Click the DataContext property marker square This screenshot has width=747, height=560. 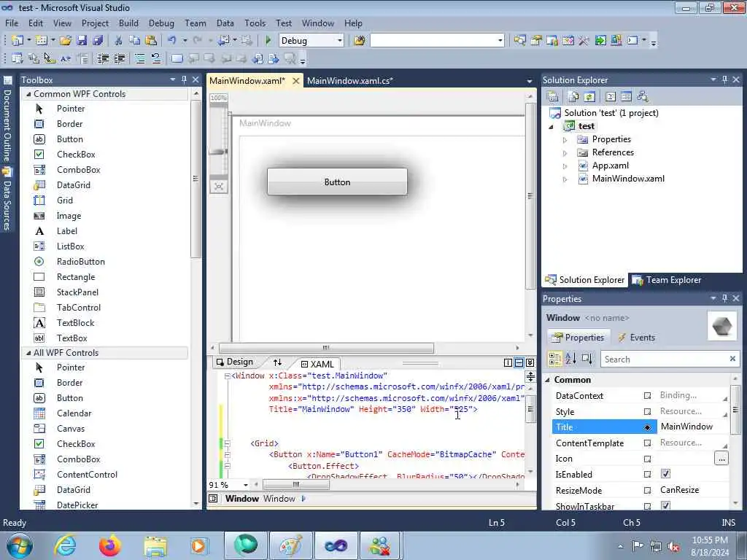coord(647,396)
